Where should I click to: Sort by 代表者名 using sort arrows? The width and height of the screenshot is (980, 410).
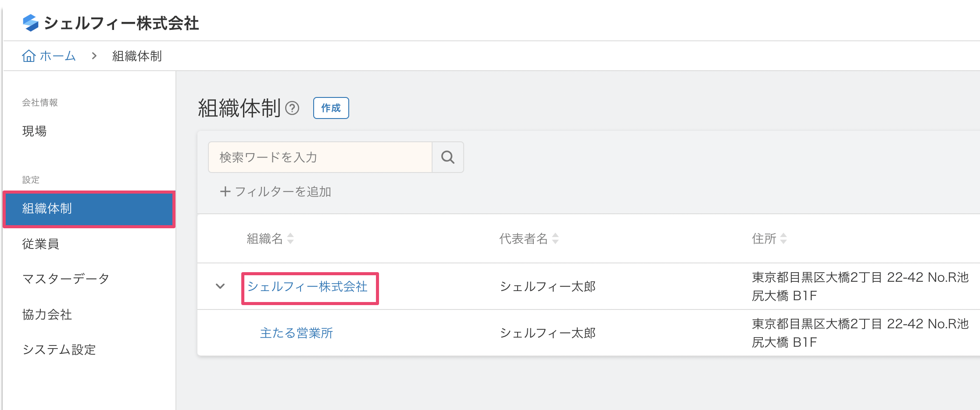[x=555, y=238]
